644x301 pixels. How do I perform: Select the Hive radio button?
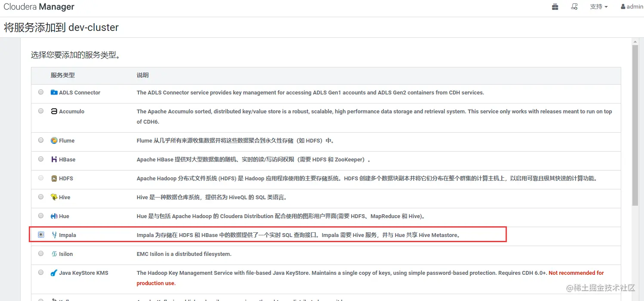tap(41, 197)
